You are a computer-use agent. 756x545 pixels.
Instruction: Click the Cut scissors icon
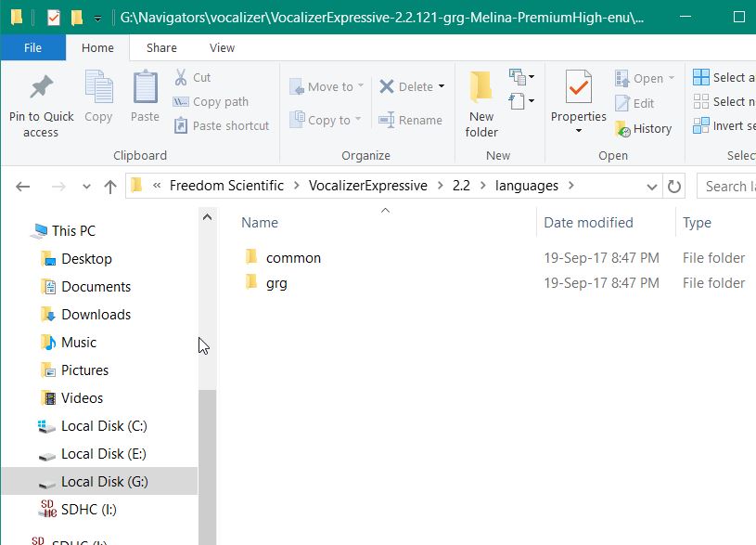click(x=181, y=77)
